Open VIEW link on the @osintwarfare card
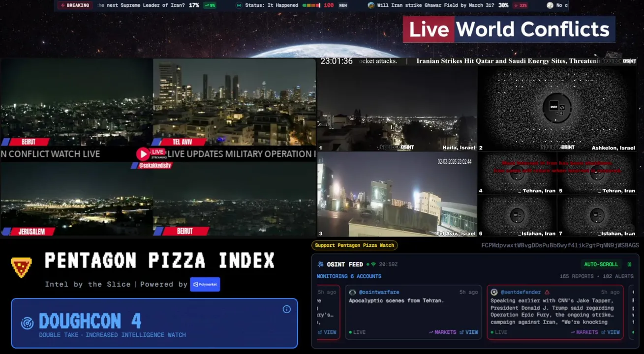The image size is (644, 354). point(469,332)
